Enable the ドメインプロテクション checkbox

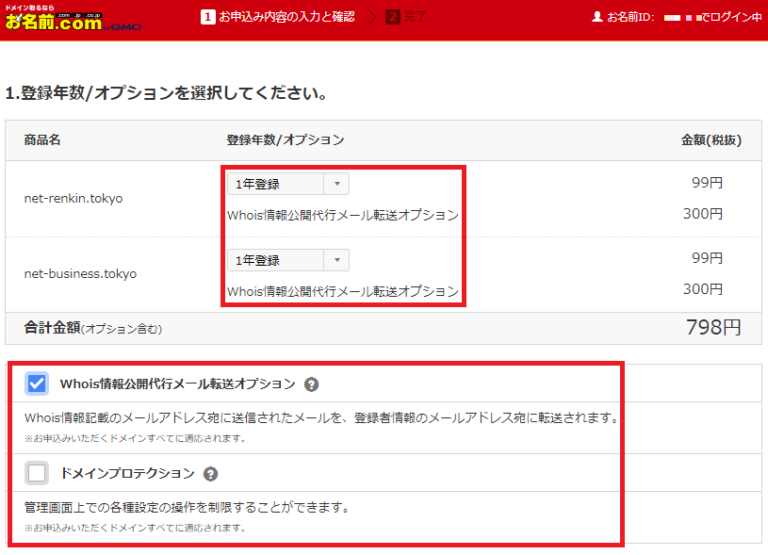pos(37,473)
